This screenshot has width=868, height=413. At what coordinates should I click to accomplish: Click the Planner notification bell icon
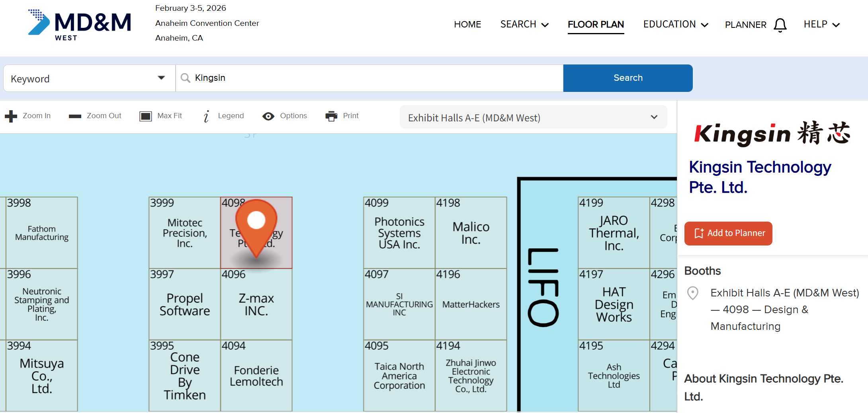click(x=780, y=25)
